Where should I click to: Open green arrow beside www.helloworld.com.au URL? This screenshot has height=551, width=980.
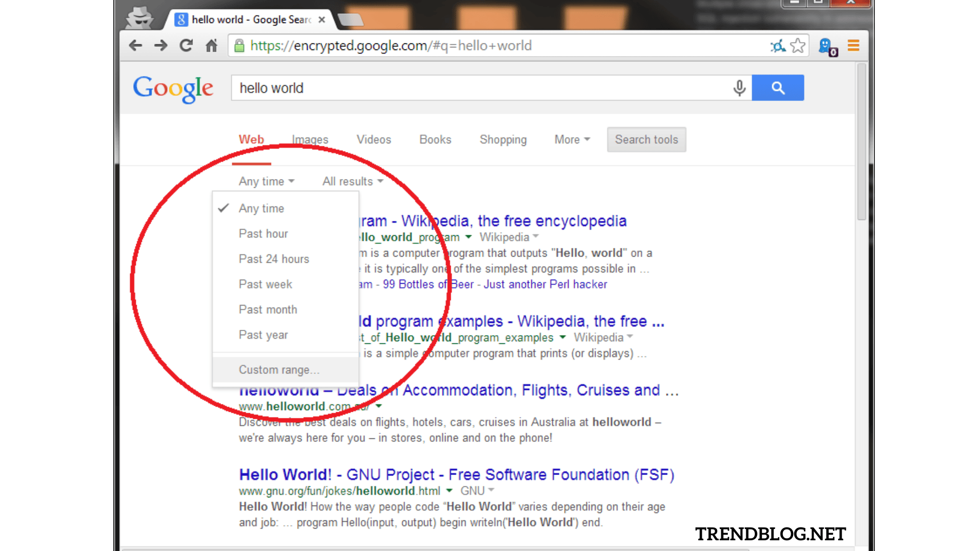379,407
